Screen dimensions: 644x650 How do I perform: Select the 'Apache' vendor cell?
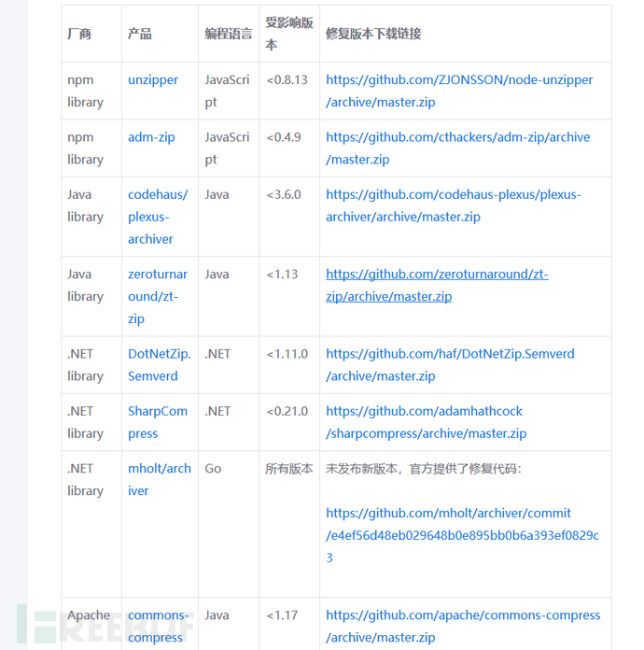(89, 615)
